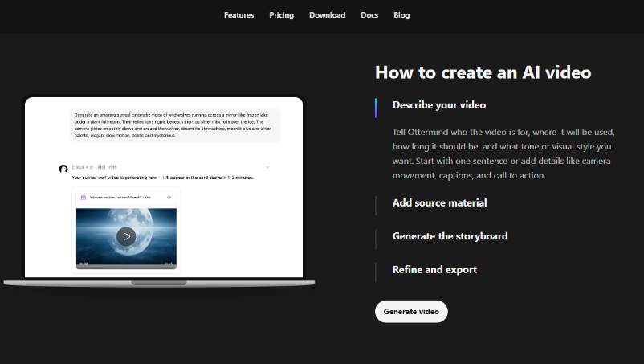Click the purple clapperboard icon in the video card
The width and height of the screenshot is (644, 364).
(x=84, y=198)
